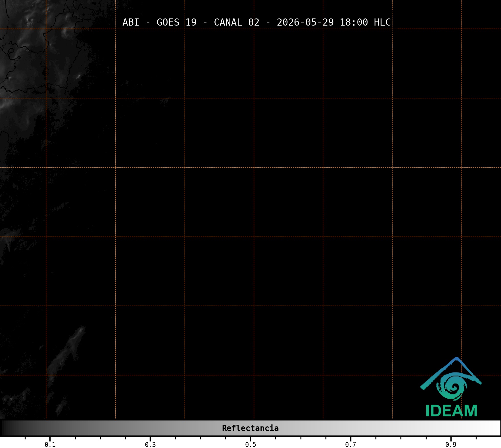Click the image title ABI - GOES 19
Screen dimensions: 501x448
pos(159,22)
